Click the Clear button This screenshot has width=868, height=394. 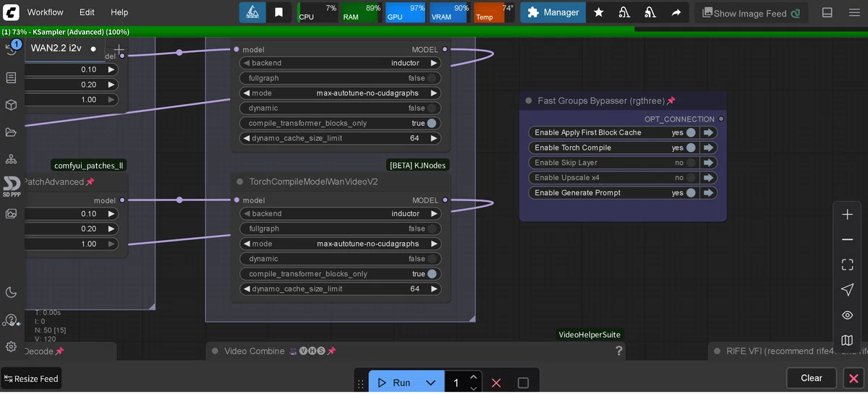coord(812,378)
